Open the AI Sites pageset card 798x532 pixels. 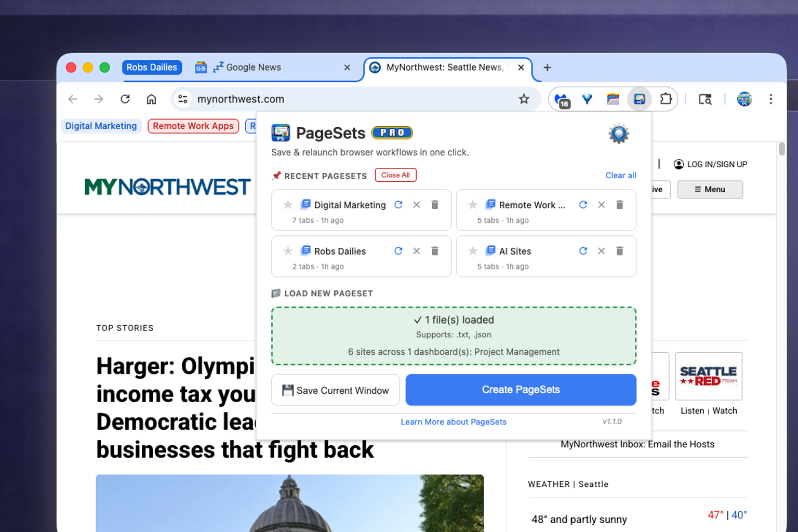(546, 257)
